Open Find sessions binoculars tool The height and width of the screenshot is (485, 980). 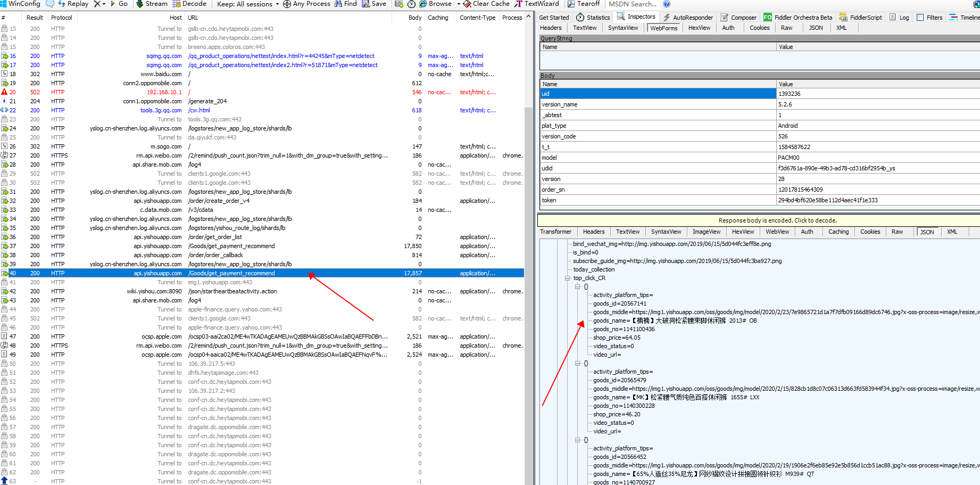click(x=345, y=4)
